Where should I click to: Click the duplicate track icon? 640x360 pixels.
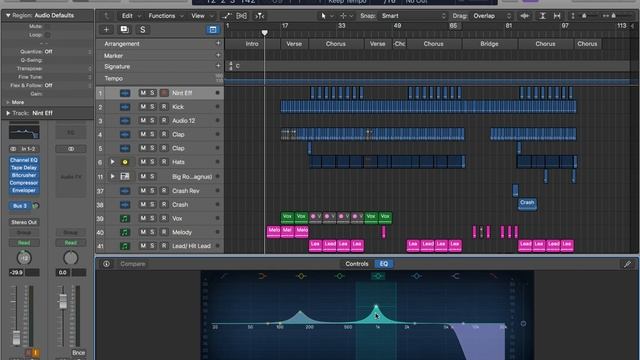(124, 29)
